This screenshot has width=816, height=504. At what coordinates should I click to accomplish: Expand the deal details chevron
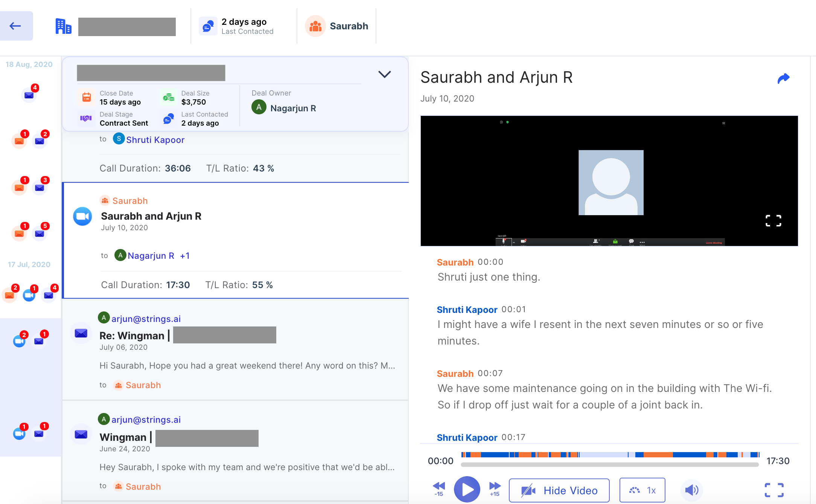[x=384, y=74]
